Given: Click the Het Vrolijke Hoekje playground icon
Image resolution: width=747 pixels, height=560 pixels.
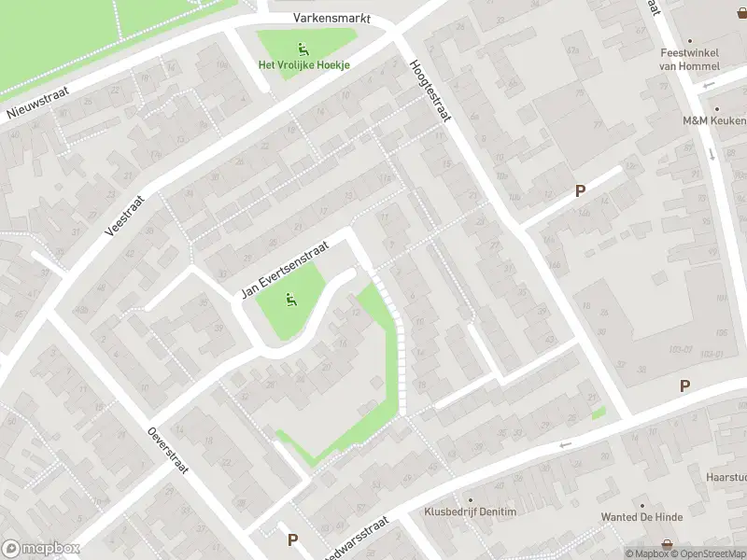Looking at the screenshot, I should point(303,49).
